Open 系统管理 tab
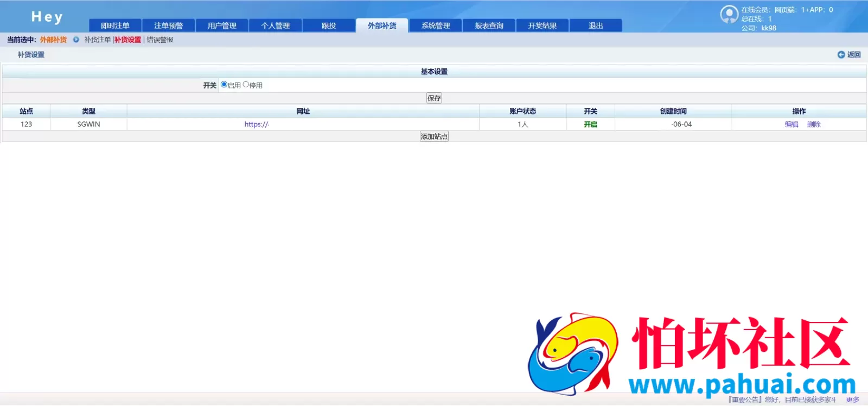The height and width of the screenshot is (406, 868). pos(436,25)
